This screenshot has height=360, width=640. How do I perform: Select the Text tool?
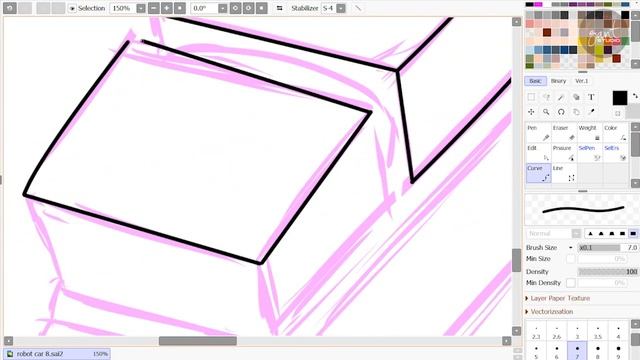click(591, 97)
